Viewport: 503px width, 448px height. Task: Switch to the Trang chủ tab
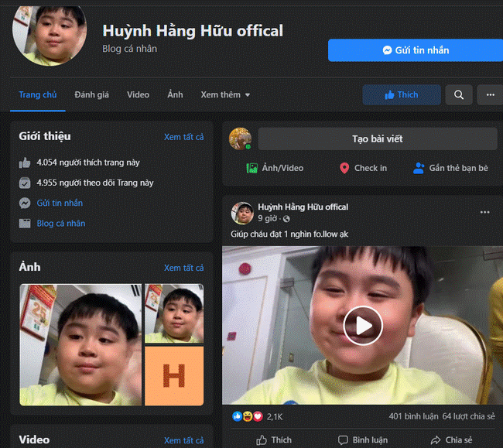(x=38, y=95)
